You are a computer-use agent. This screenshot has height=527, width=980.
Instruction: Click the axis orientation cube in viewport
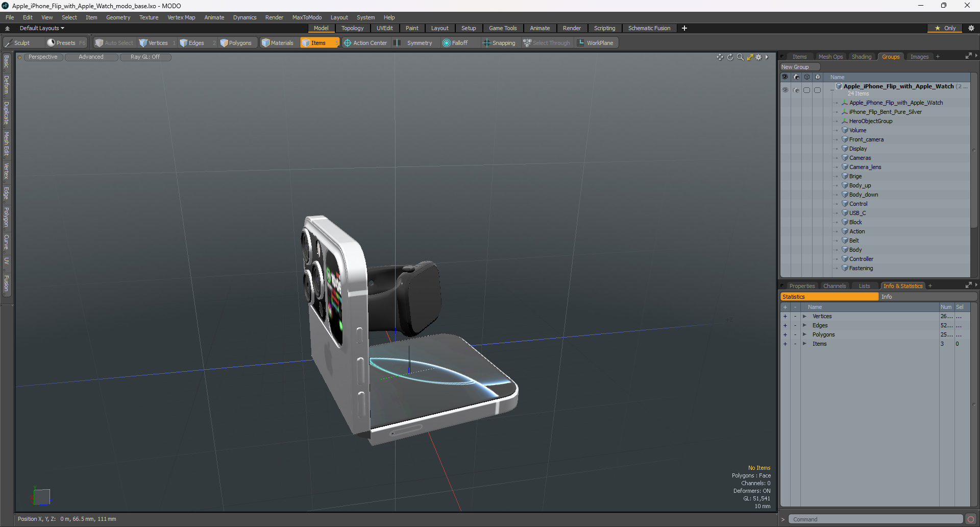coord(41,496)
